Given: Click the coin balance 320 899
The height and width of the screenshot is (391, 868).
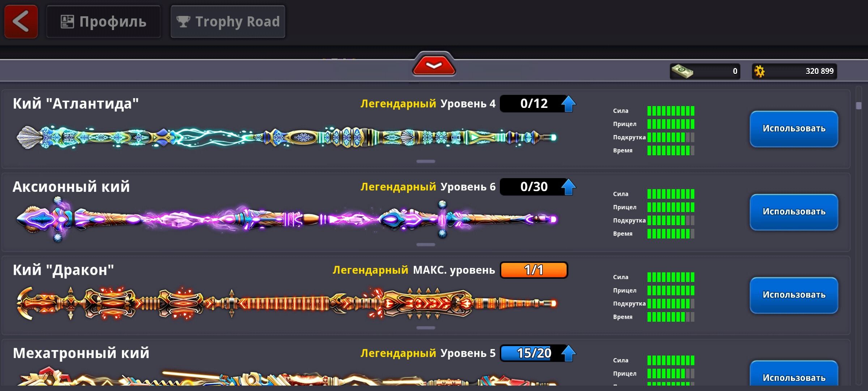Looking at the screenshot, I should point(794,71).
